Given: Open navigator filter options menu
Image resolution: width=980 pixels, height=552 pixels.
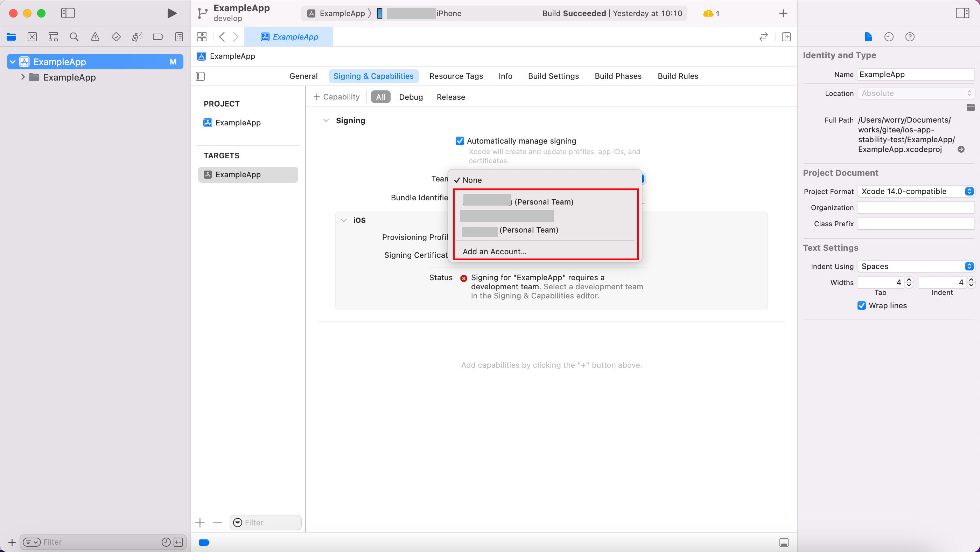Looking at the screenshot, I should pyautogui.click(x=31, y=542).
